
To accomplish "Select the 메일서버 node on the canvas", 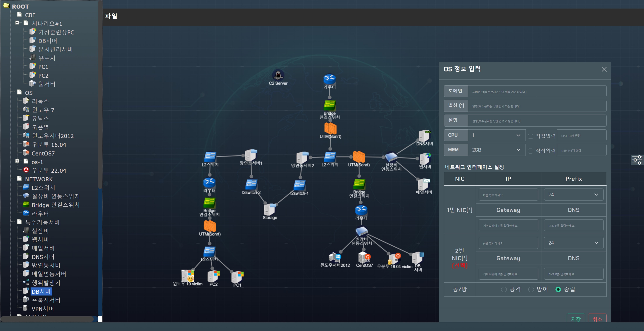I will tap(424, 184).
